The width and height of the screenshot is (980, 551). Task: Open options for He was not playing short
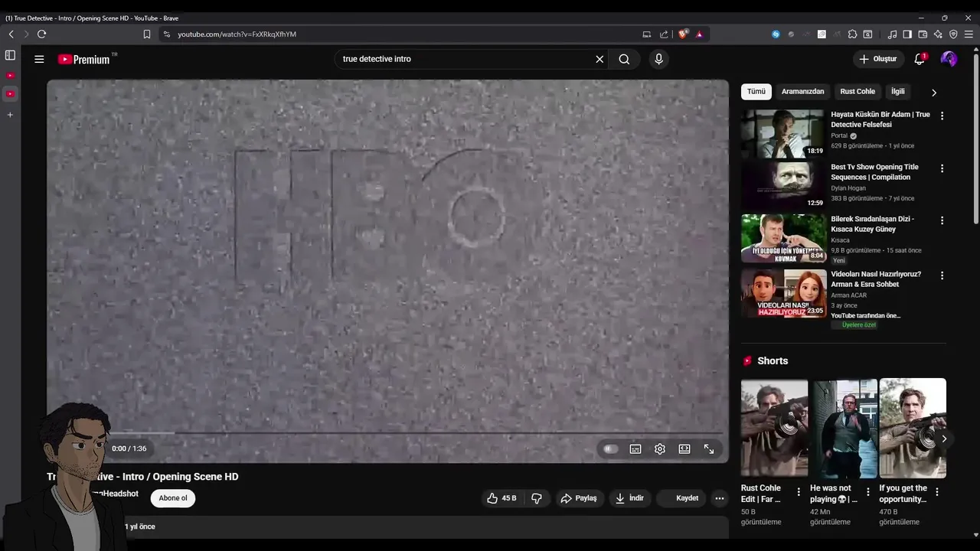(x=867, y=492)
